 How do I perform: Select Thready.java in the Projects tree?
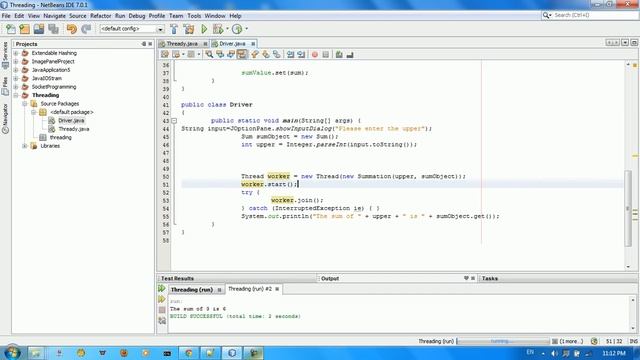73,129
